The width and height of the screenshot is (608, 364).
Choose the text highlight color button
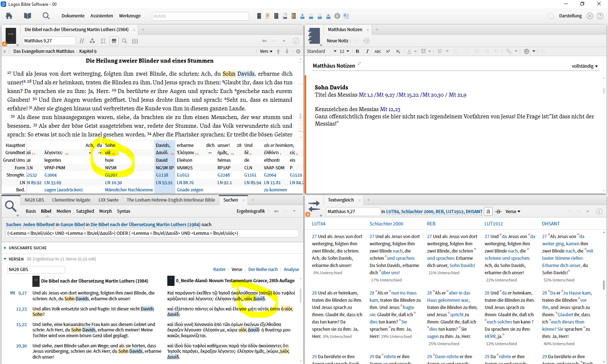coord(423,51)
